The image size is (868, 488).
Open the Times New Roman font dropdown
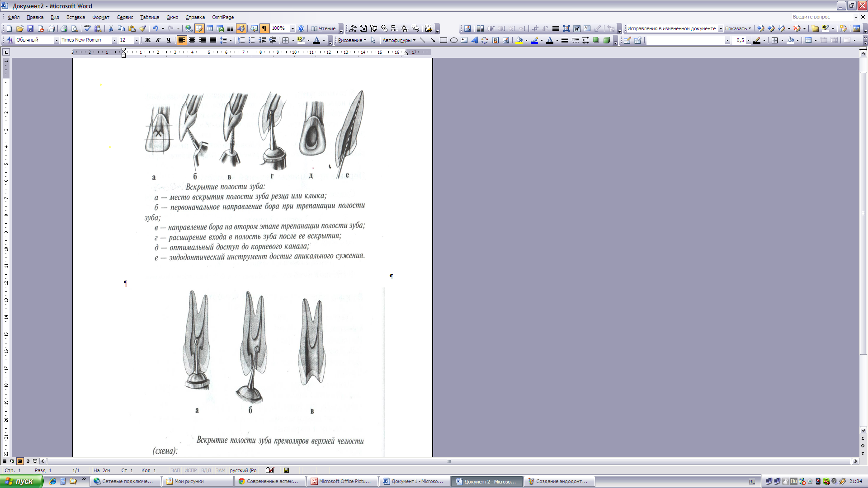click(114, 40)
